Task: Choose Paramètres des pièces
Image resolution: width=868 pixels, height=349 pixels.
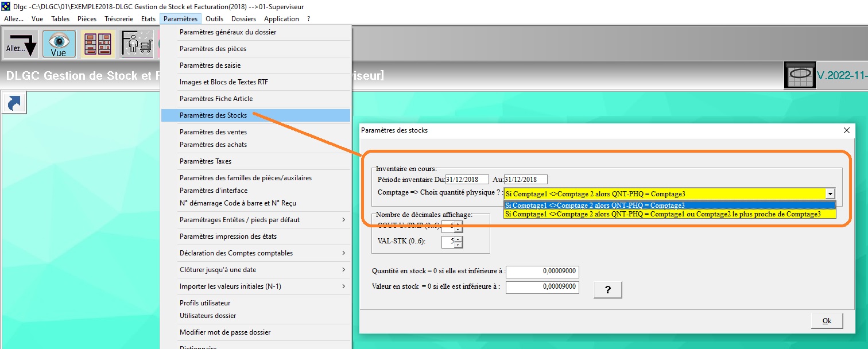Action: pyautogui.click(x=255, y=49)
